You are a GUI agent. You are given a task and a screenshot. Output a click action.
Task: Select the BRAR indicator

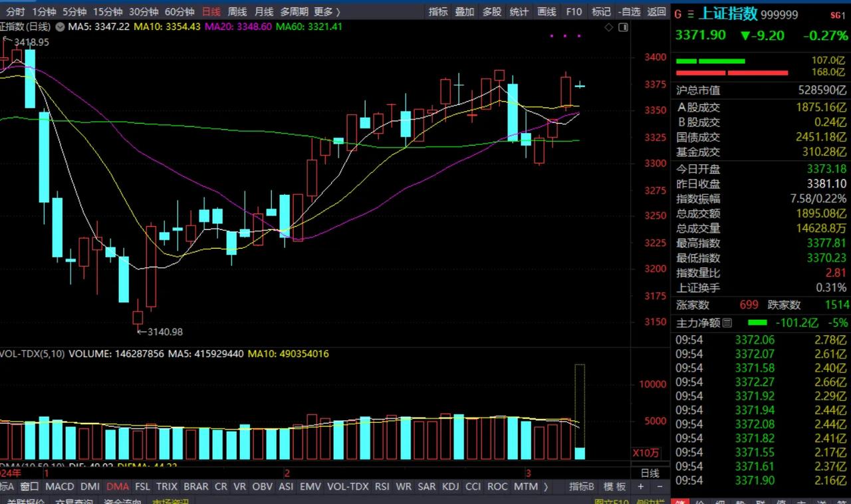[196, 487]
